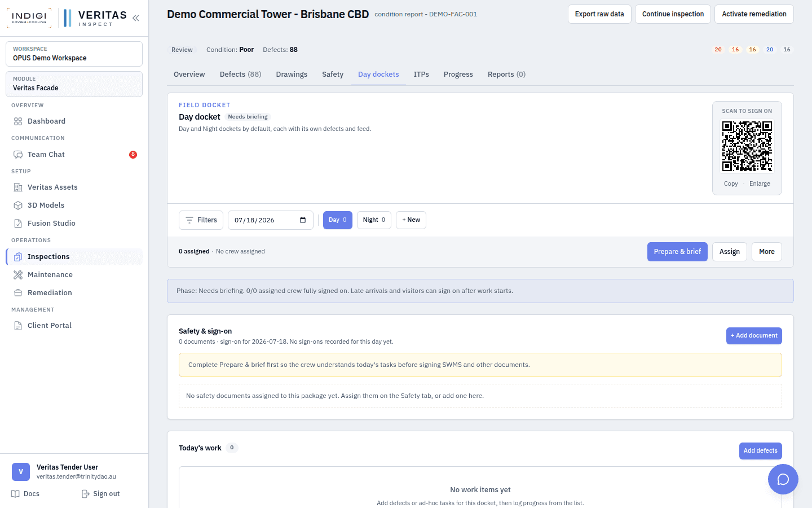Viewport: 812px width, 508px height.
Task: Click Prepare & brief button
Action: click(677, 252)
